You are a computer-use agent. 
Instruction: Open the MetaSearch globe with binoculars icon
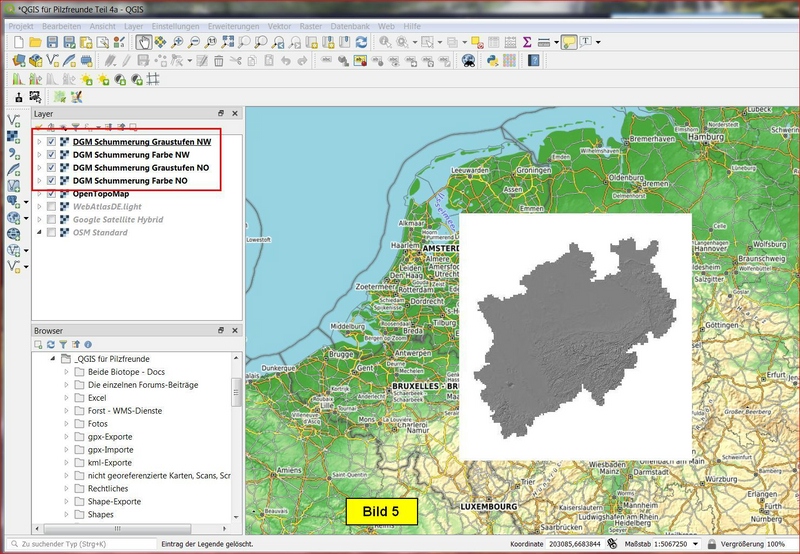coord(468,61)
